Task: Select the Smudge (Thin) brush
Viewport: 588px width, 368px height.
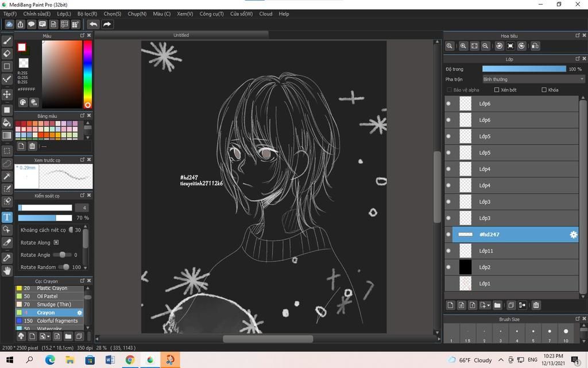Action: (x=49, y=305)
